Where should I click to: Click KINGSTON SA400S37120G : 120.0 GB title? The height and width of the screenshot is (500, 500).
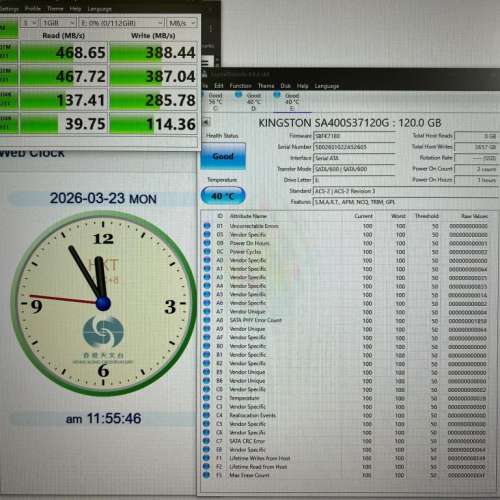(350, 123)
